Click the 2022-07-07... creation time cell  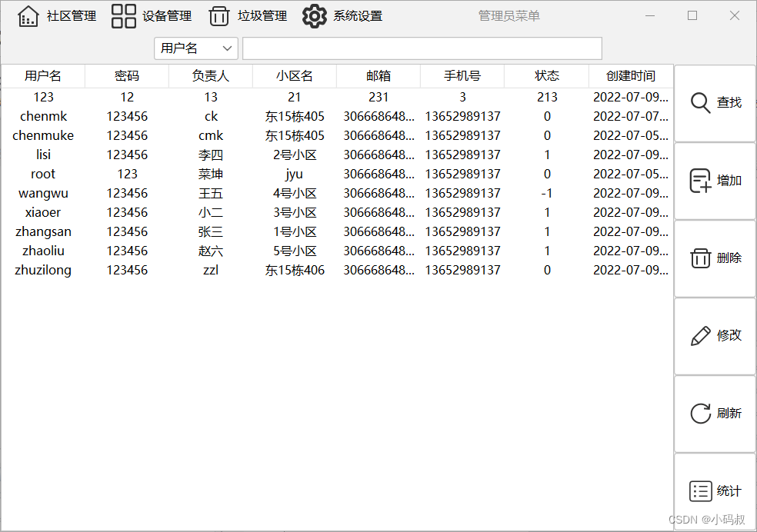631,116
